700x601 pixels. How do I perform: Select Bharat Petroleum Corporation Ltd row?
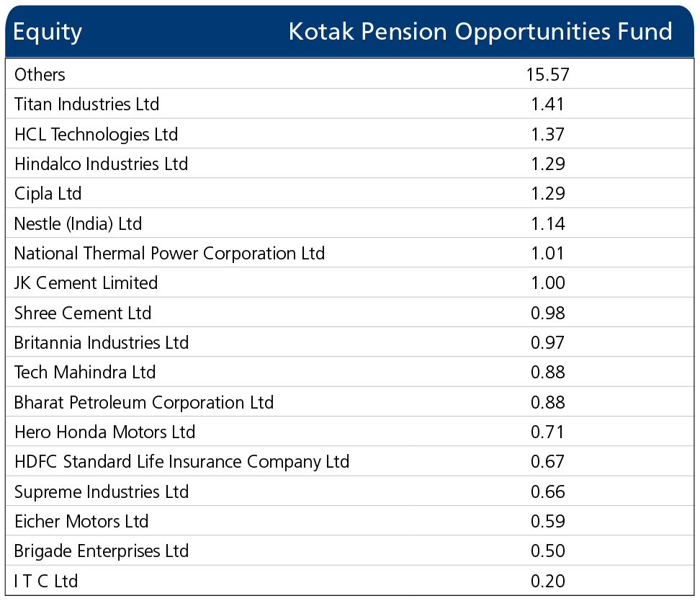(x=349, y=401)
